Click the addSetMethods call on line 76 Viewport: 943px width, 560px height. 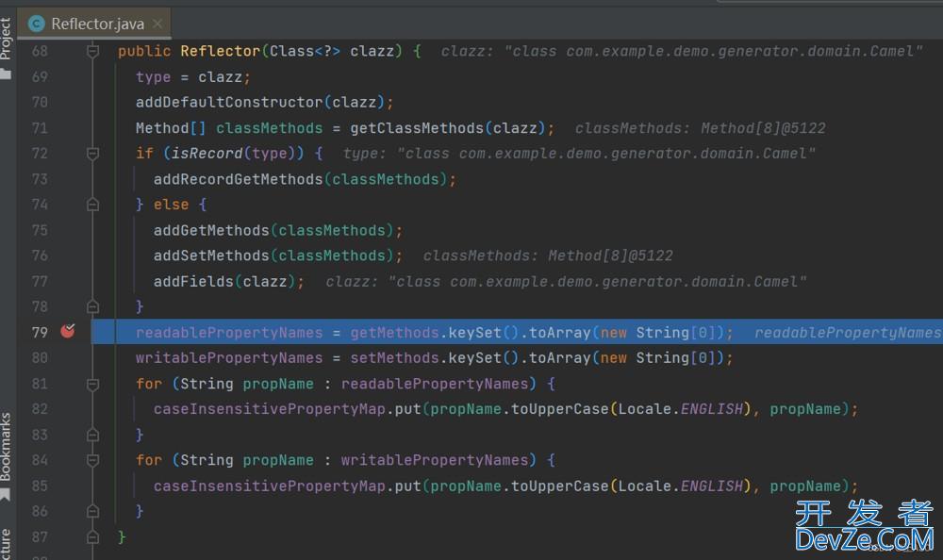pyautogui.click(x=211, y=255)
